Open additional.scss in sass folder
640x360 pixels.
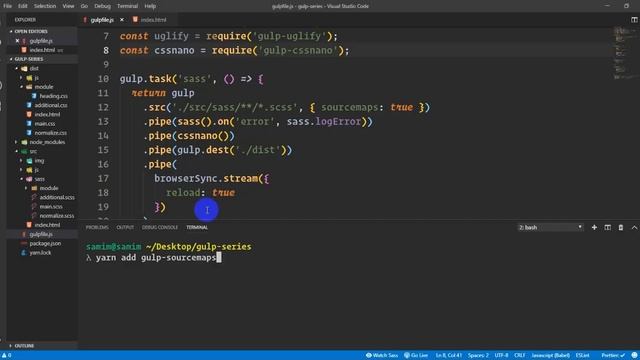click(57, 198)
